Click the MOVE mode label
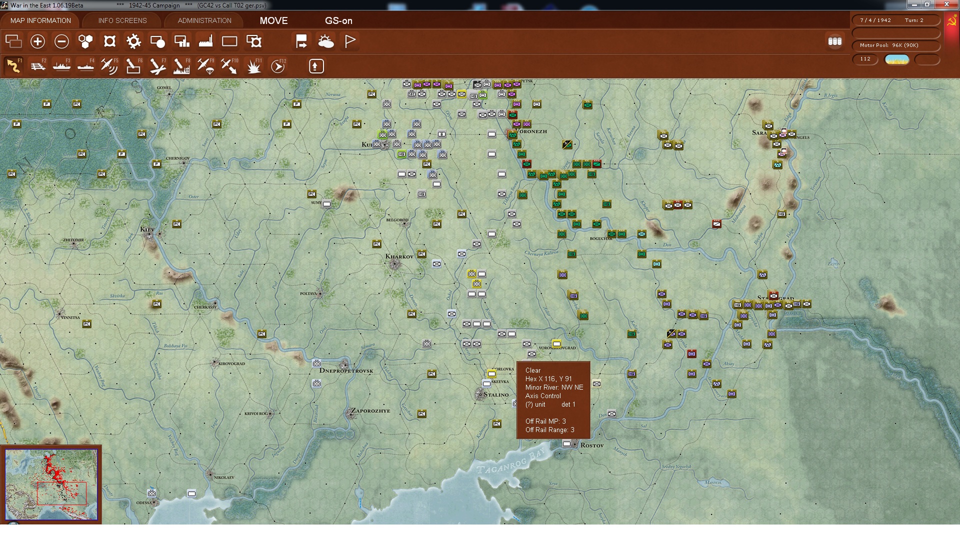960x560 pixels. [x=273, y=20]
